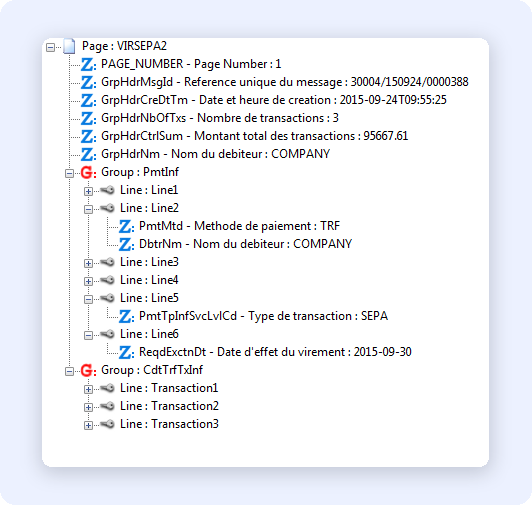Viewport: 532px width, 505px height.
Task: Select the 'Group : PmtInf' label
Action: click(140, 172)
